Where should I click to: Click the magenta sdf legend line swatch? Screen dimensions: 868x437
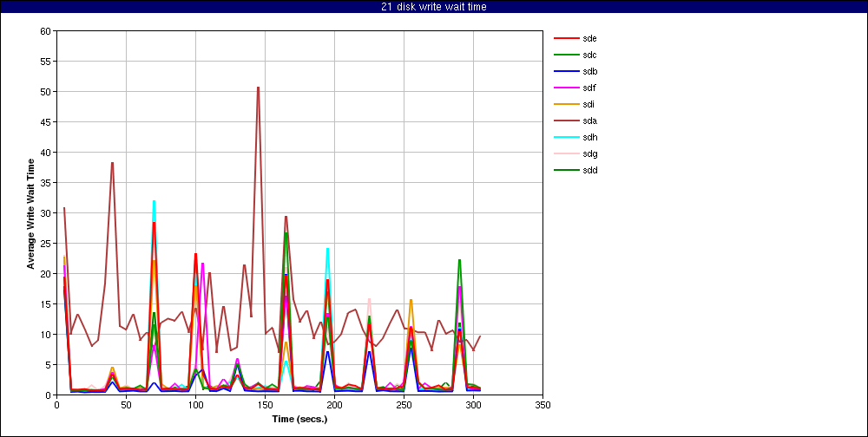pos(565,88)
